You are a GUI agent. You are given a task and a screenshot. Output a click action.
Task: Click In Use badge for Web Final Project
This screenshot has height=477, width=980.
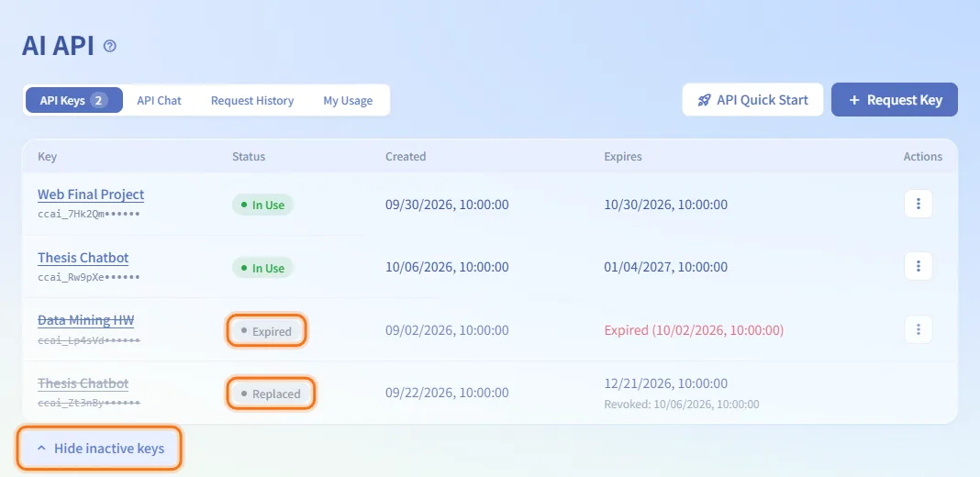[262, 205]
